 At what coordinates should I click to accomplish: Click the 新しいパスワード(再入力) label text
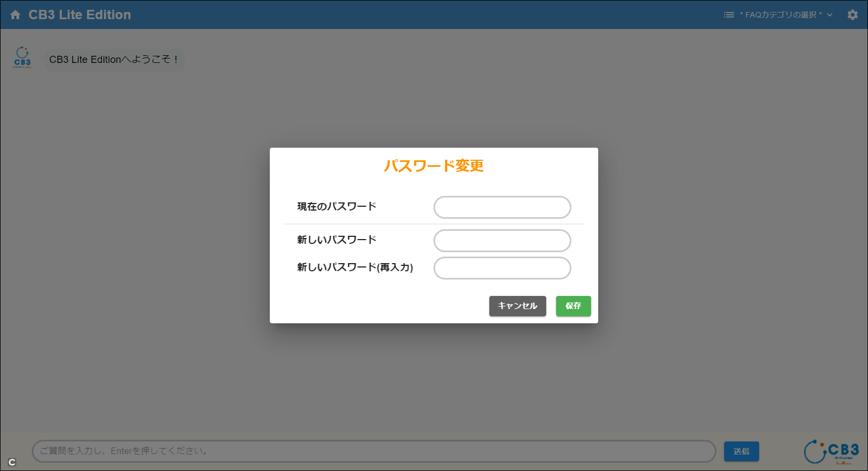point(355,268)
